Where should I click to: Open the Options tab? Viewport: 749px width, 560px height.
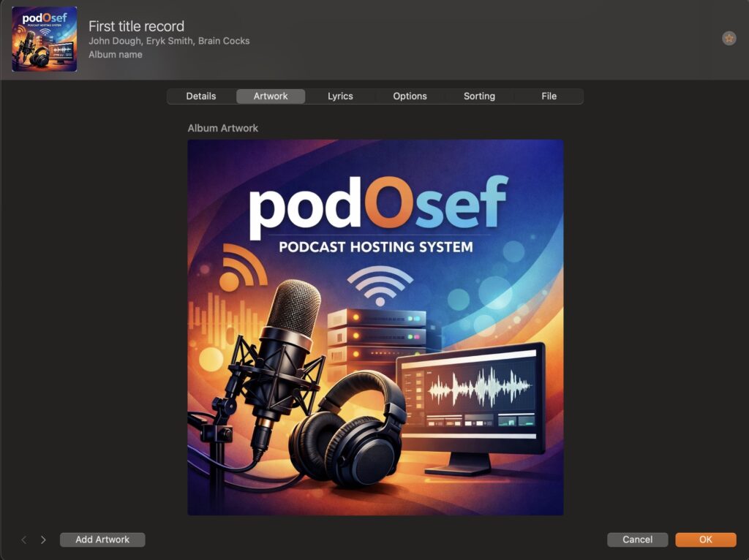(410, 96)
